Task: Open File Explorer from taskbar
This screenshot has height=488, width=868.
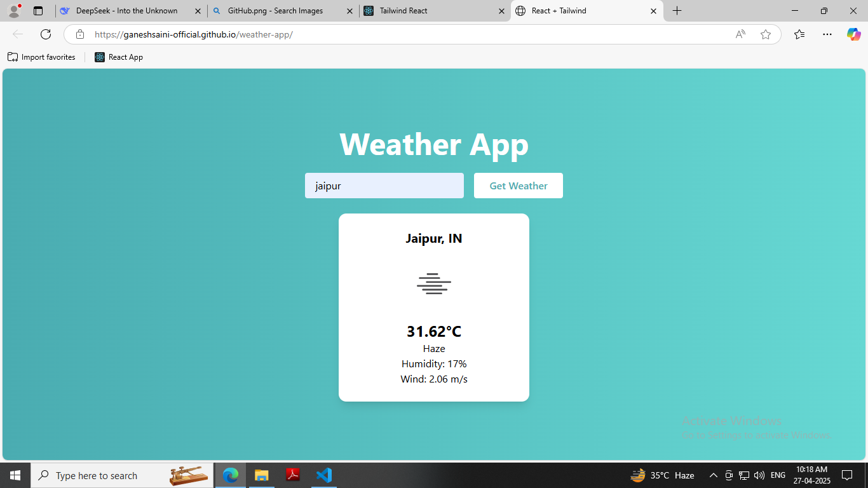Action: (x=261, y=475)
